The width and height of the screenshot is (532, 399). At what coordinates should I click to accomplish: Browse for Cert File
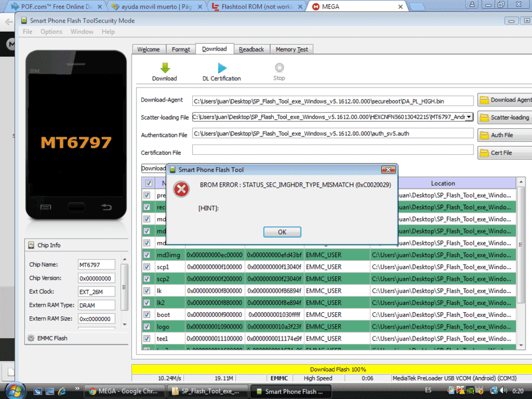pyautogui.click(x=505, y=153)
